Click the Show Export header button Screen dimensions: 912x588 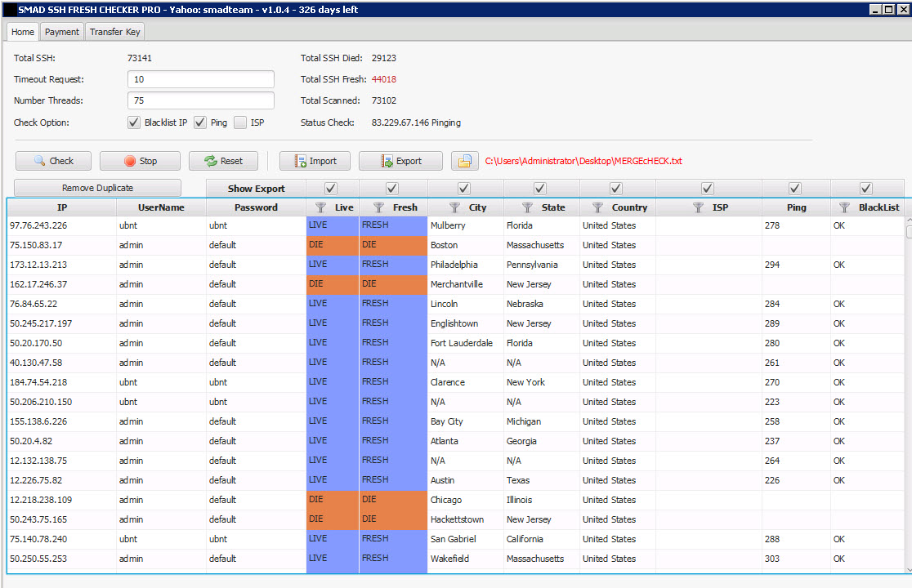click(256, 189)
